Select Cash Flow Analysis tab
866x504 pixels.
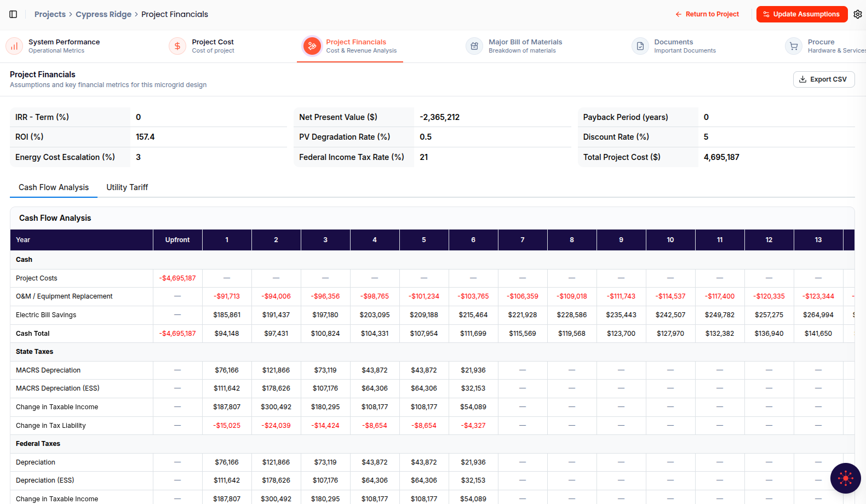(54, 187)
